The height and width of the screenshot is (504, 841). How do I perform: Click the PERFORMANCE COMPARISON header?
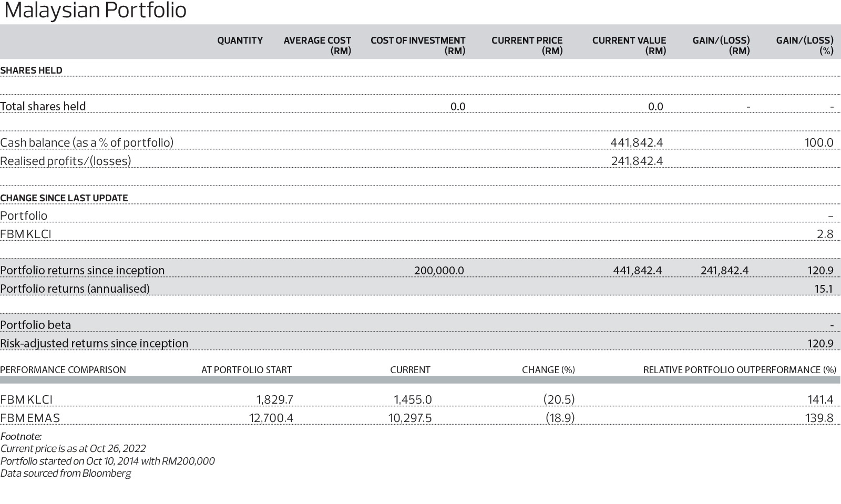tap(63, 370)
